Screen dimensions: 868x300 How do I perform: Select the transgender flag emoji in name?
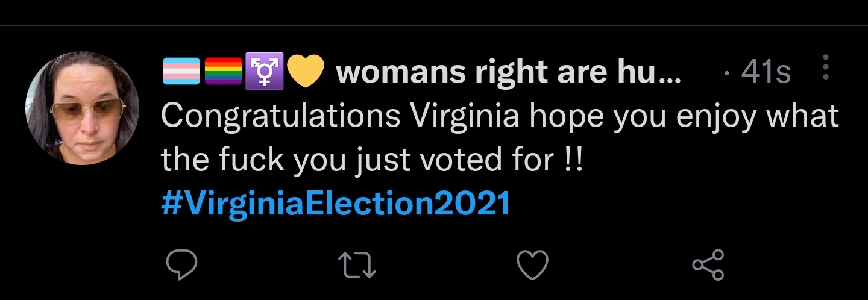[x=181, y=72]
